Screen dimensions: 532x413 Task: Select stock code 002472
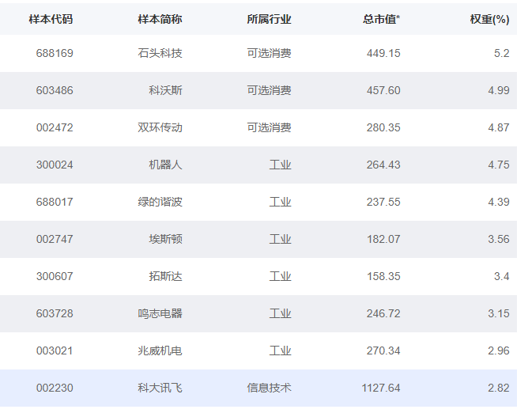pyautogui.click(x=55, y=127)
